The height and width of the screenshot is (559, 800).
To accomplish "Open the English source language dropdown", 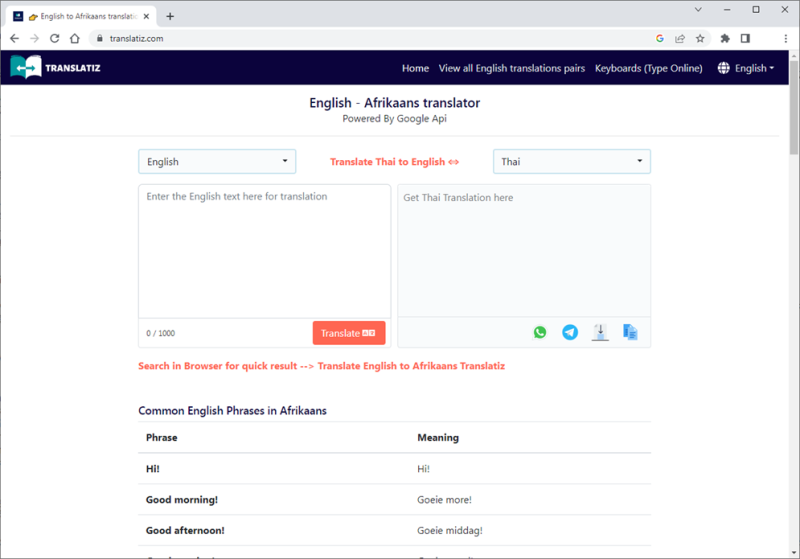I will [x=217, y=162].
